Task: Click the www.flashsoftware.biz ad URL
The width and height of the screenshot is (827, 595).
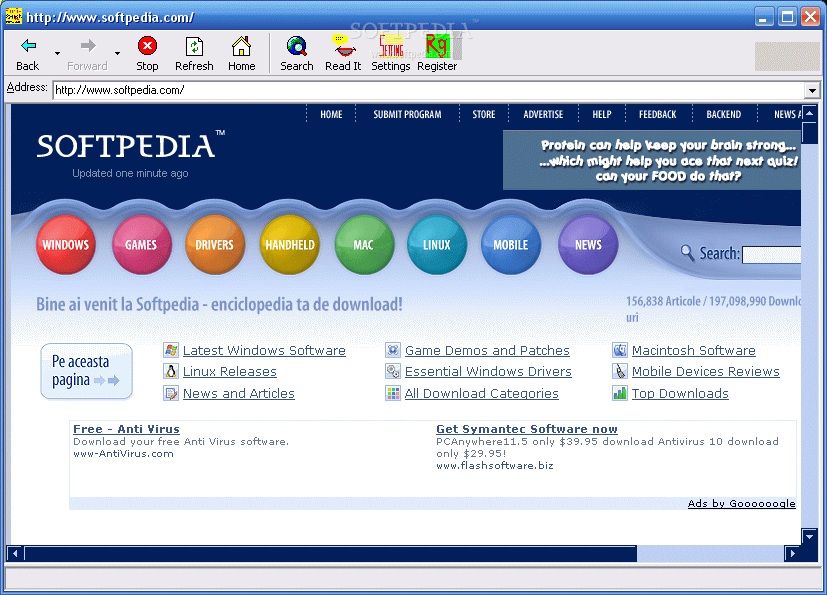Action: 495,466
